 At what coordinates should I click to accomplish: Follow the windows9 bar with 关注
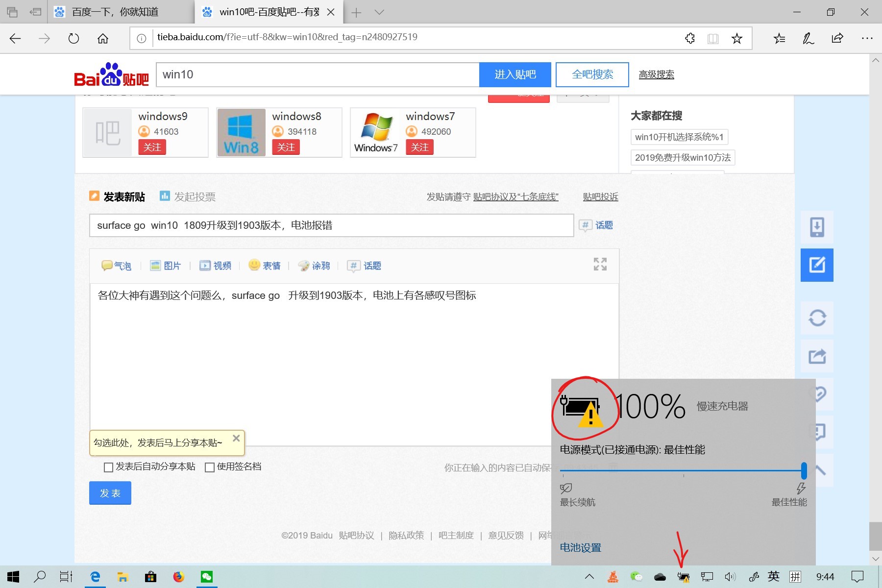coord(152,147)
